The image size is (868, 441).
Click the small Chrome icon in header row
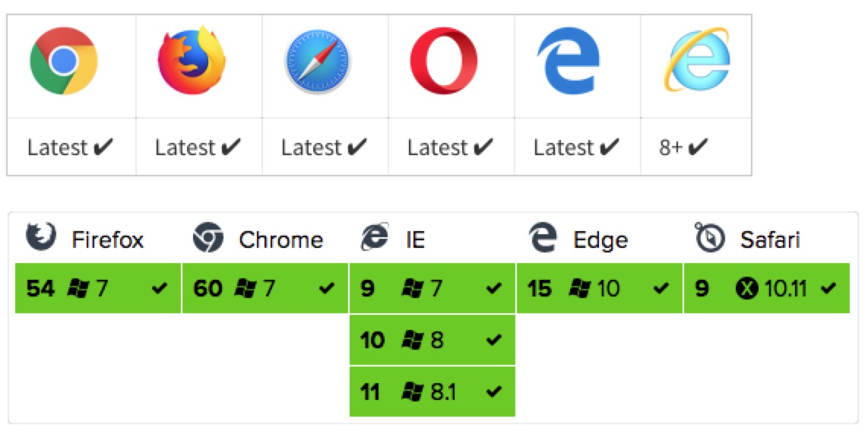[208, 239]
